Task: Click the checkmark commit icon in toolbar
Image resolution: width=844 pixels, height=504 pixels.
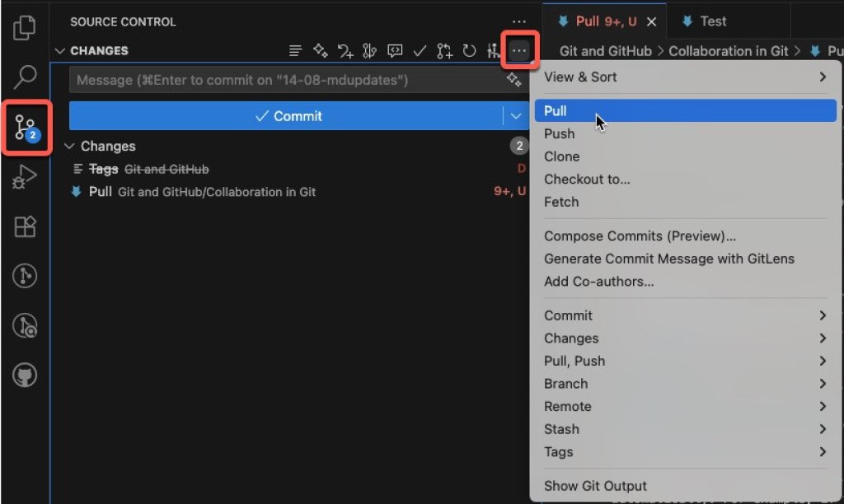Action: pos(420,51)
